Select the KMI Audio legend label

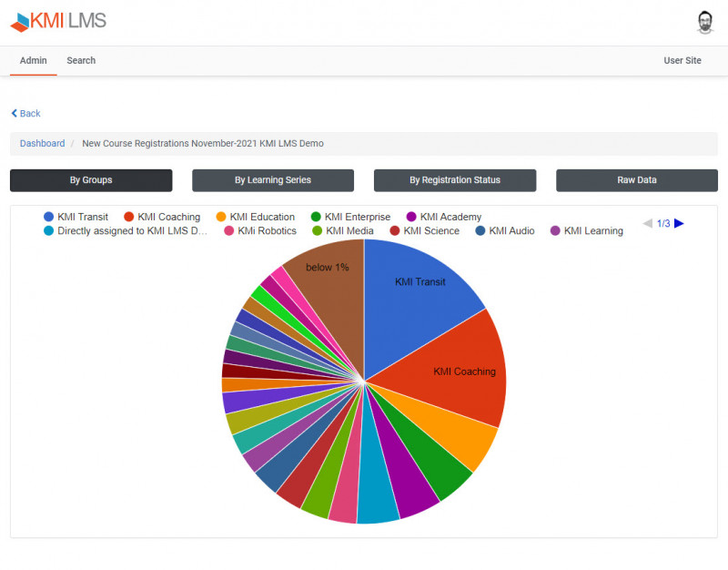511,231
